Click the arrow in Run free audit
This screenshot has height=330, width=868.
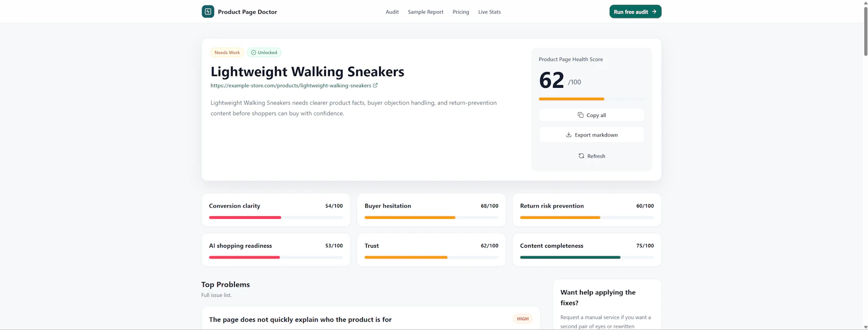[654, 11]
